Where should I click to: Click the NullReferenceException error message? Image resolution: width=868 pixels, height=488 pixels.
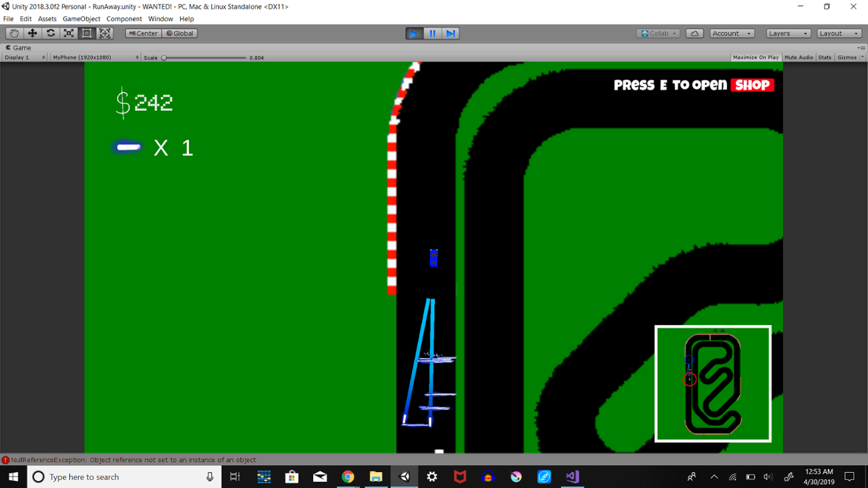(134, 460)
